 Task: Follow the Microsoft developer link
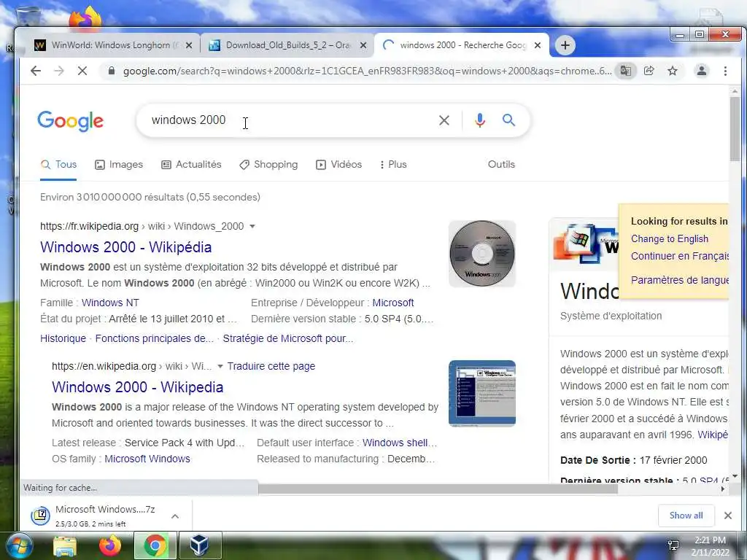[x=393, y=303]
